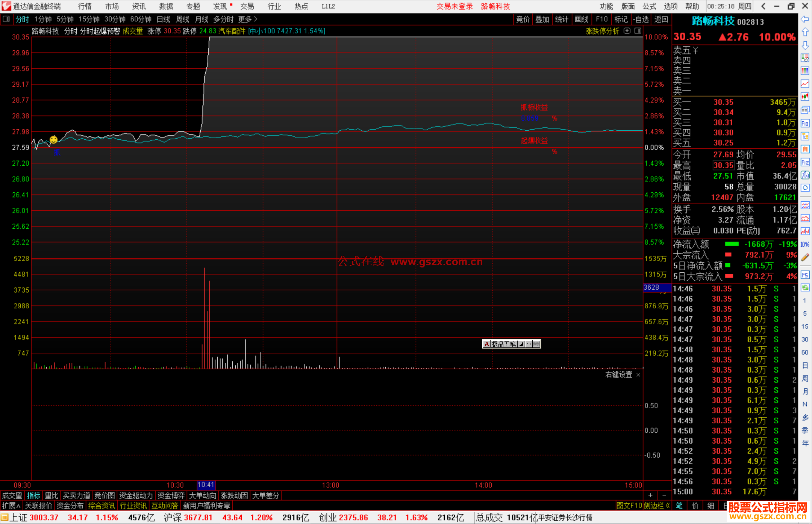
Task: Collapse the 侧边栏 sidebar
Action: pyautogui.click(x=657, y=506)
